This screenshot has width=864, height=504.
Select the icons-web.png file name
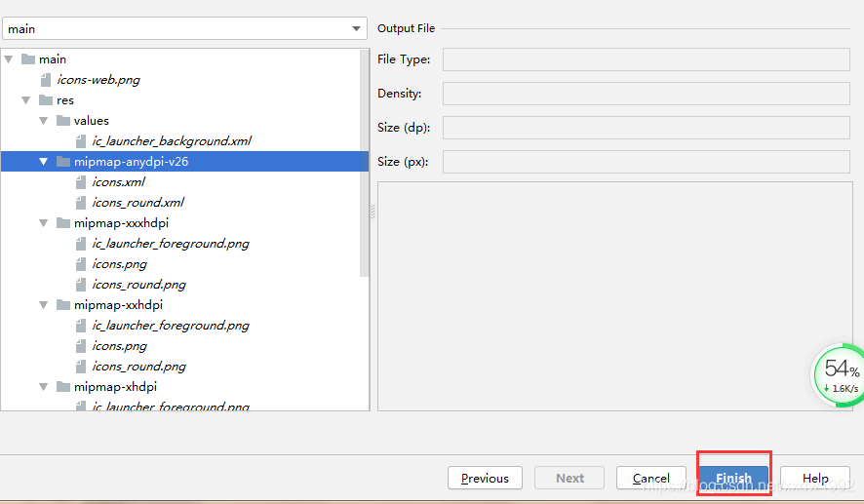coord(98,80)
